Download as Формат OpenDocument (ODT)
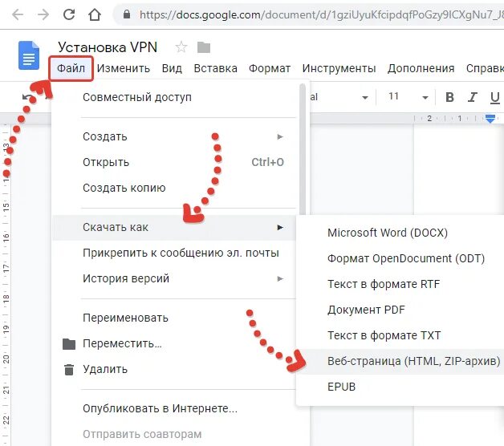Image resolution: width=504 pixels, height=446 pixels. tap(400, 258)
